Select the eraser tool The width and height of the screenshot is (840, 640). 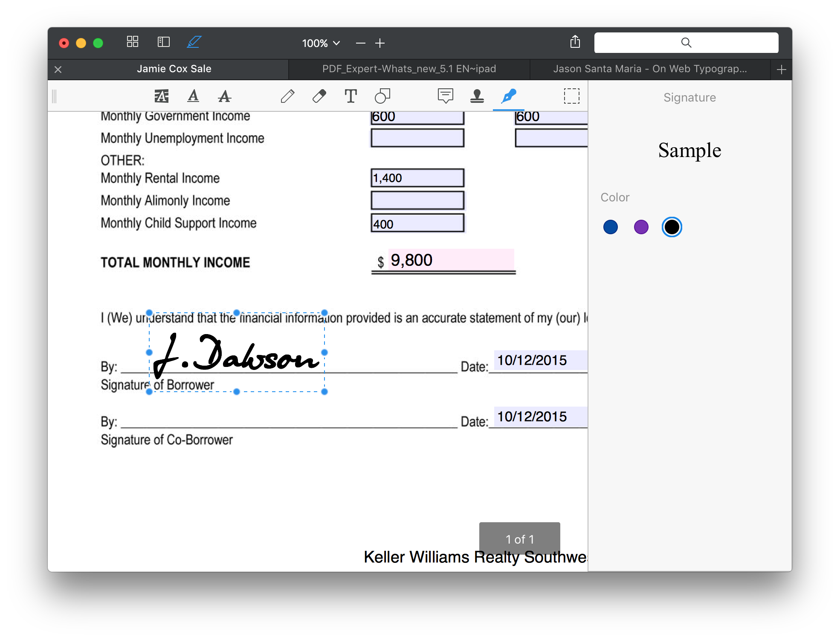[x=319, y=96]
